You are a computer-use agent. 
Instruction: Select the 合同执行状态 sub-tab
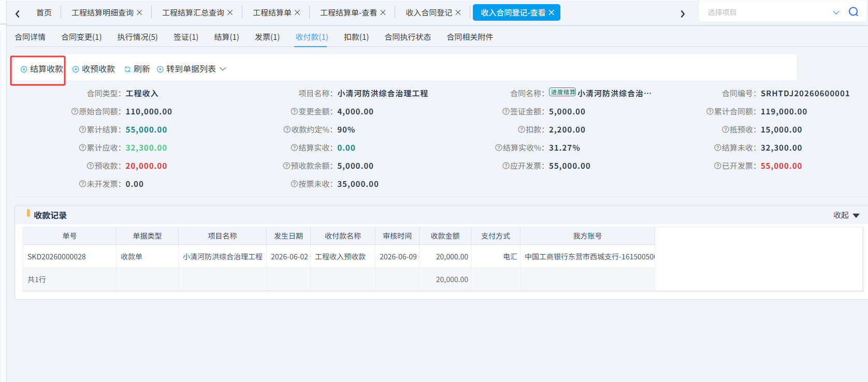pos(408,37)
